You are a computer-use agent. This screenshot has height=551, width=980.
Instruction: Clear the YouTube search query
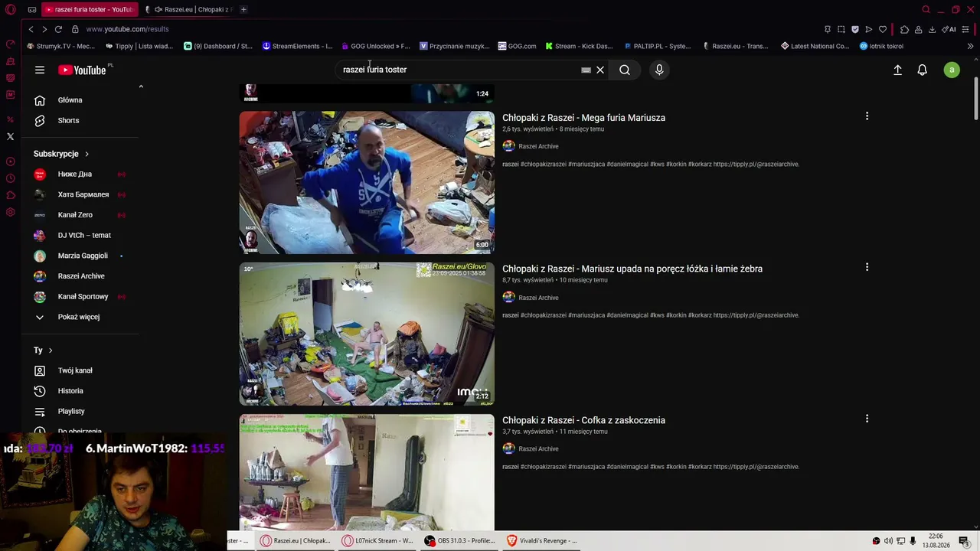[x=600, y=70]
